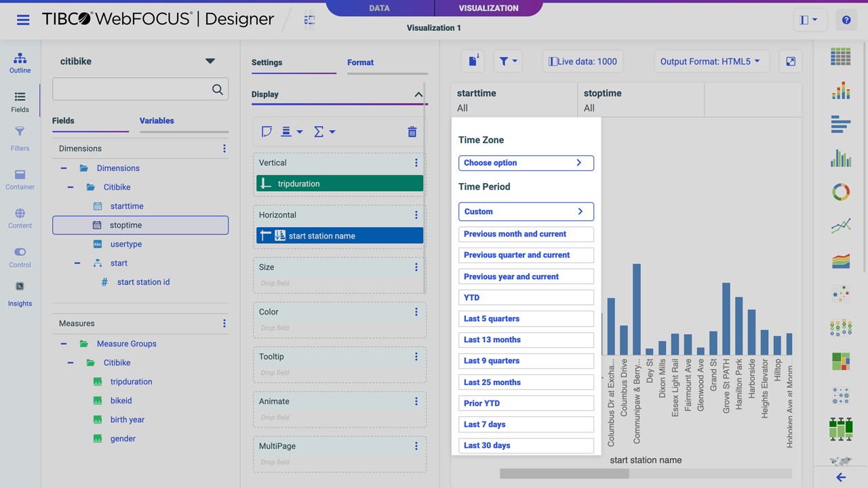The width and height of the screenshot is (868, 488).
Task: Click the trash delete icon in Display
Action: tap(412, 131)
